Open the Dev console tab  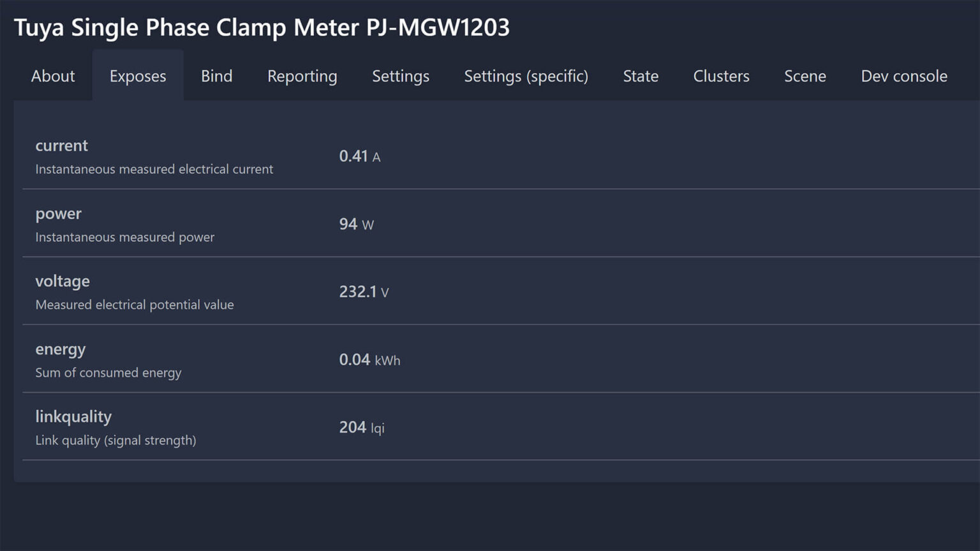tap(904, 76)
